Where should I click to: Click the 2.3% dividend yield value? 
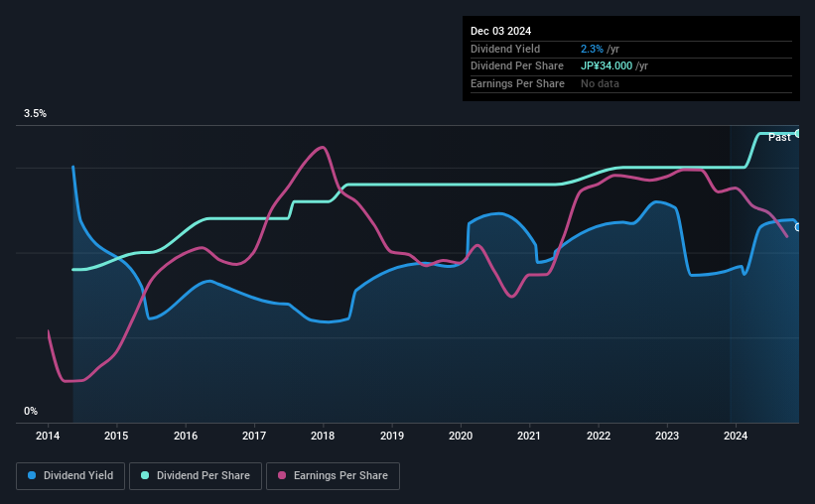(592, 49)
